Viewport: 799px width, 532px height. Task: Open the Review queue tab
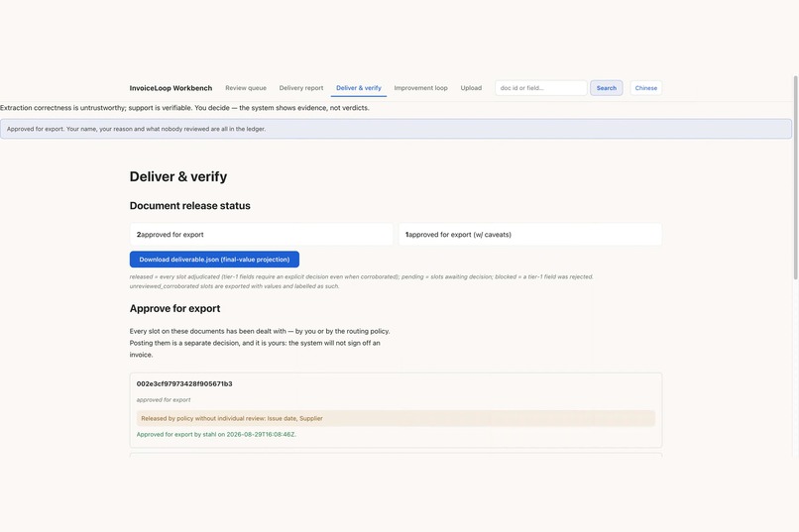(x=246, y=88)
